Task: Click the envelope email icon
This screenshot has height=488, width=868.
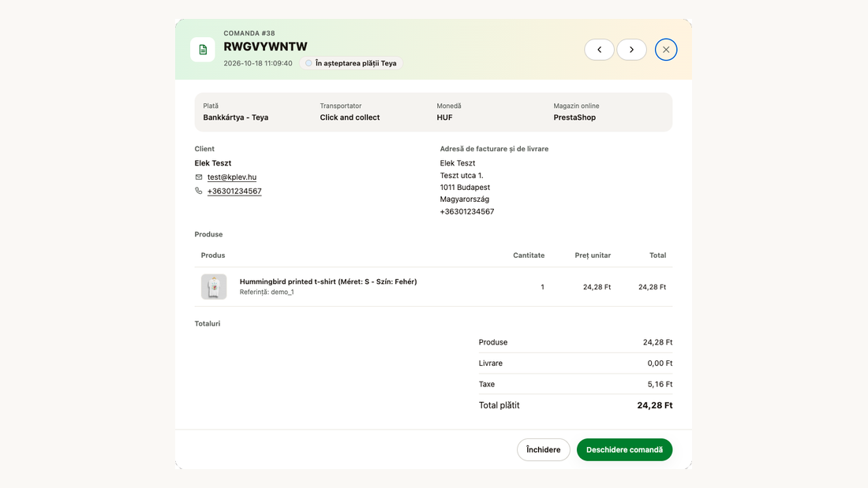Action: point(199,177)
